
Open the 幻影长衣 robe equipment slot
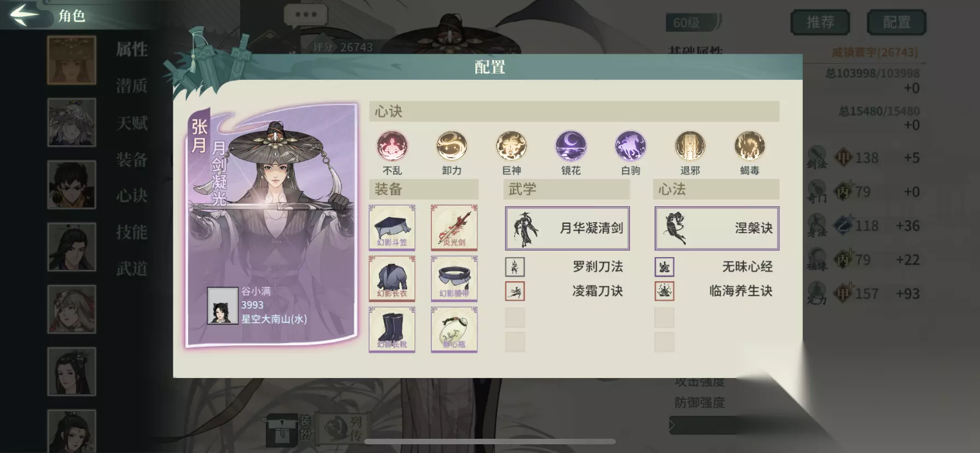392,278
